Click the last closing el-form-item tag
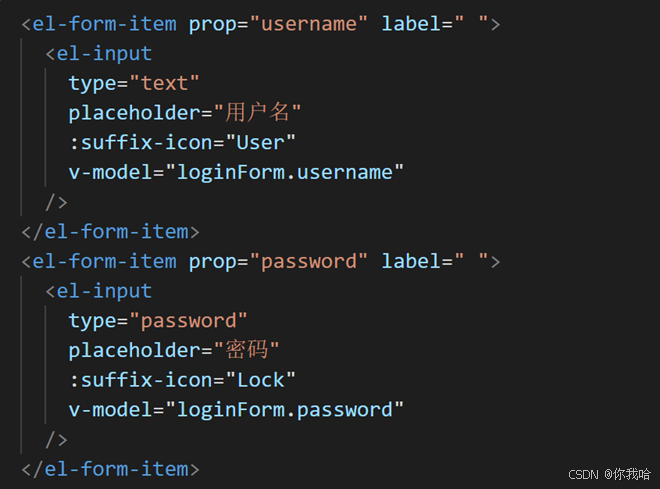Viewport: 660px width, 489px height. 111,469
